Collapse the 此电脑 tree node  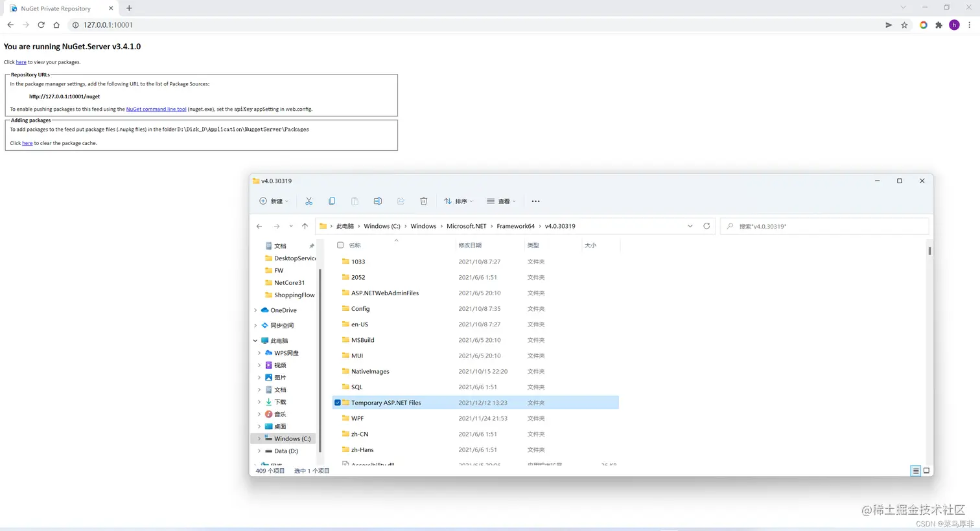click(255, 341)
